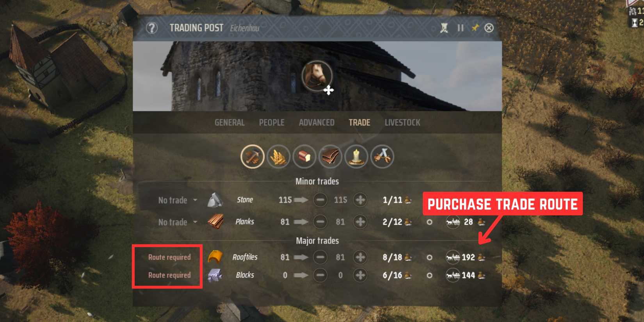
Task: Select the leather hides category icon
Action: coord(330,157)
